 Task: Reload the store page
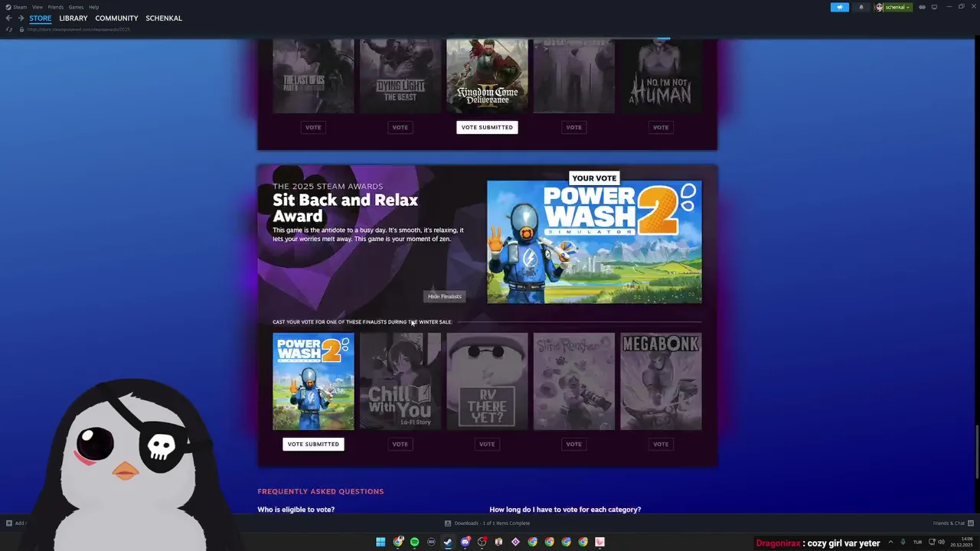[8, 29]
